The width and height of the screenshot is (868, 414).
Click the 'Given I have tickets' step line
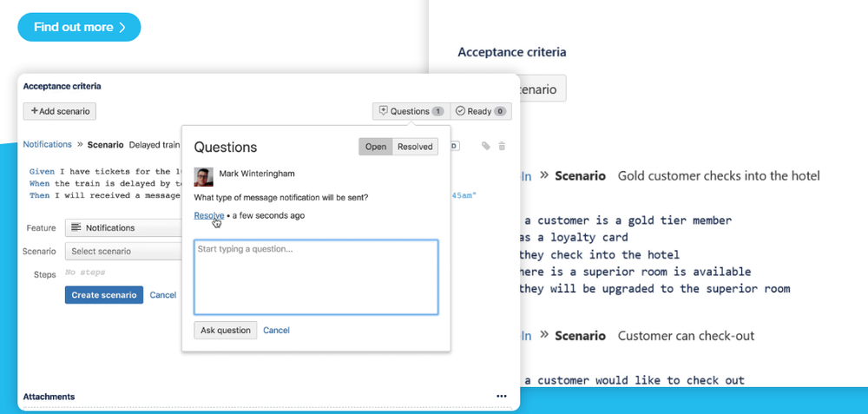(x=105, y=172)
